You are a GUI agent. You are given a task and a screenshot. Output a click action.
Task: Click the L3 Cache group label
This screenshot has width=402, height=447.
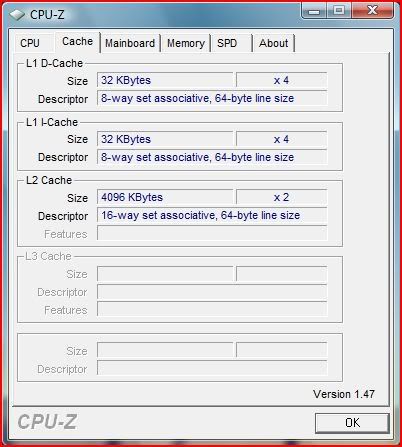pos(49,256)
